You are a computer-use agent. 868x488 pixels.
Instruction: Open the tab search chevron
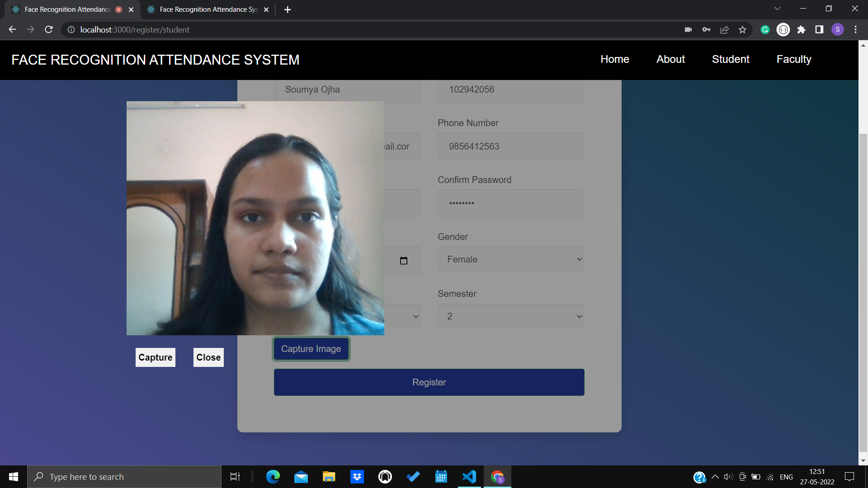[x=777, y=9]
